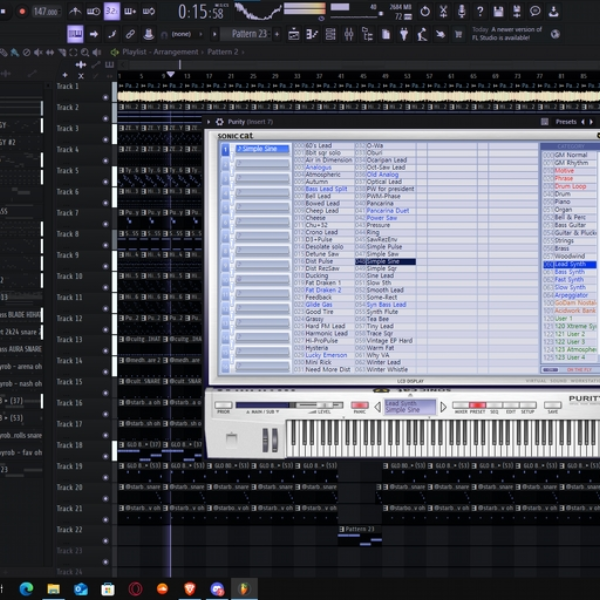The width and height of the screenshot is (600, 600).
Task: Toggle mute switch on Track 12
Action: (x=106, y=329)
